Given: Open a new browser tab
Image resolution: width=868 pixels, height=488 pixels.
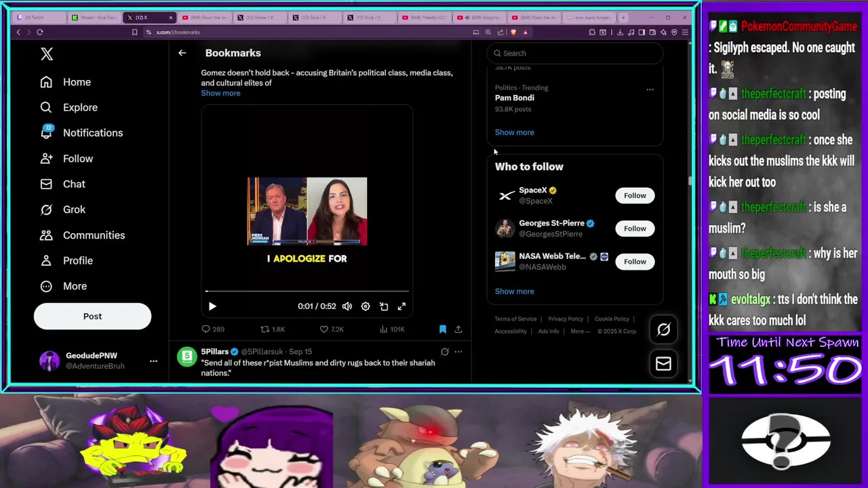Looking at the screenshot, I should (x=623, y=18).
